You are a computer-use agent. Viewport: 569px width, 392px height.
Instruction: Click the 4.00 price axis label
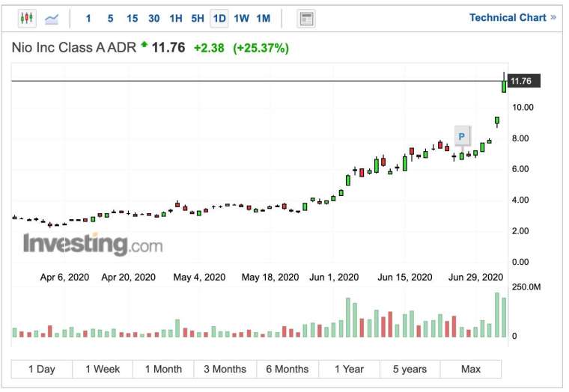point(520,200)
